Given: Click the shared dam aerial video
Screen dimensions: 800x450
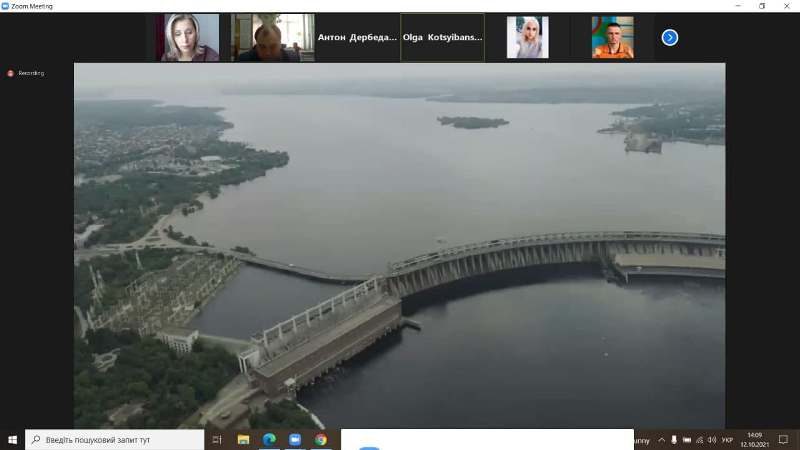Looking at the screenshot, I should pos(399,245).
